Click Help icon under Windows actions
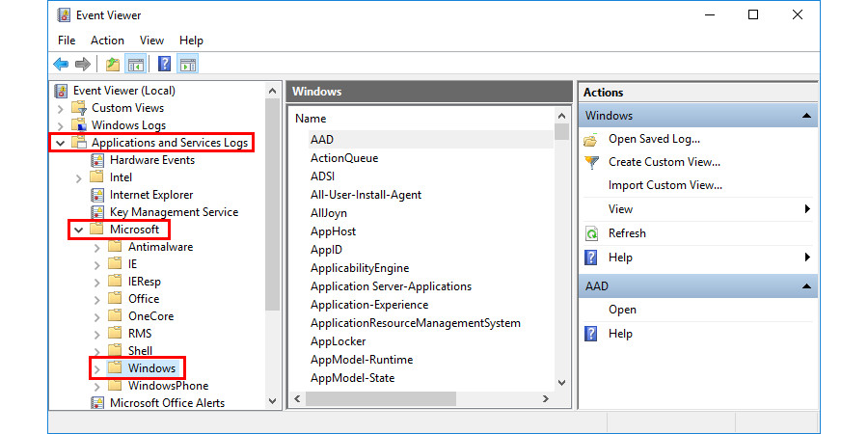 click(591, 258)
